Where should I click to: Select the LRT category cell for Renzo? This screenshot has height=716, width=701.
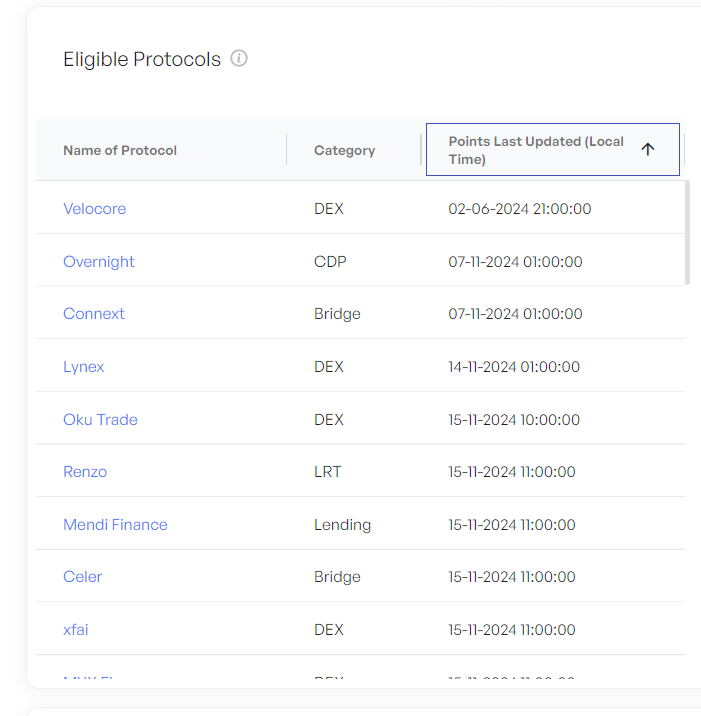click(x=327, y=472)
